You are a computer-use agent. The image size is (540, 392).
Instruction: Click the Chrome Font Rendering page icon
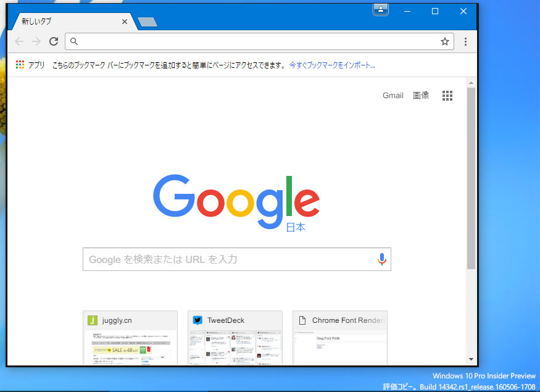pos(302,320)
